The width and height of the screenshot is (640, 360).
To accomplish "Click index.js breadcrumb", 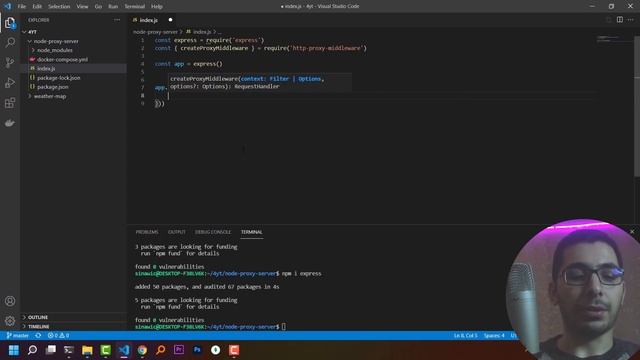I will click(x=202, y=32).
